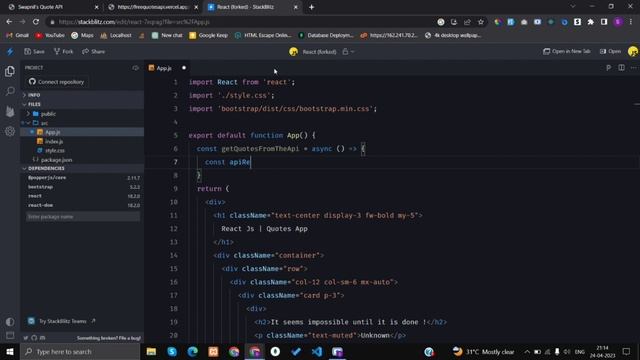The height and width of the screenshot is (360, 640).
Task: Click the StackBlitz lightning logo
Action: [x=10, y=51]
